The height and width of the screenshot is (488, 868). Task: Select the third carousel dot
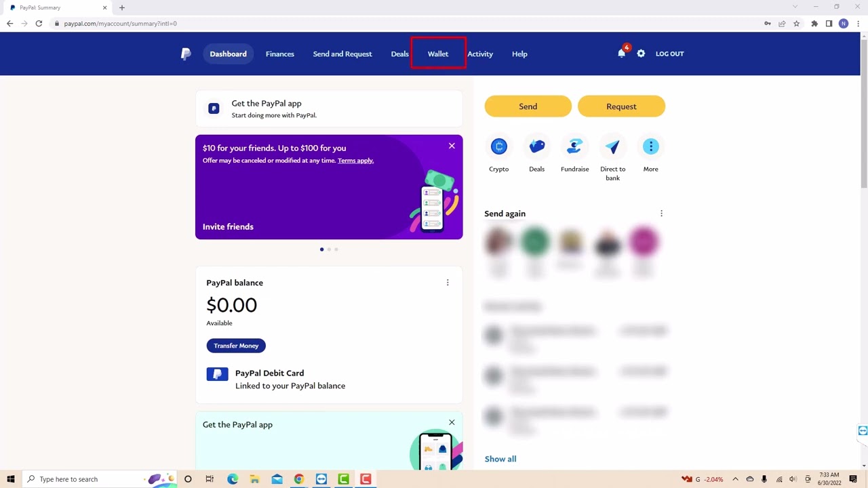336,249
